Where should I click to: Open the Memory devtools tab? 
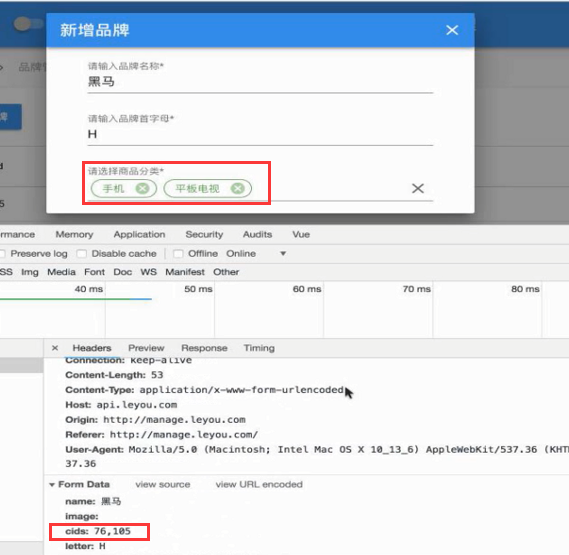point(74,234)
